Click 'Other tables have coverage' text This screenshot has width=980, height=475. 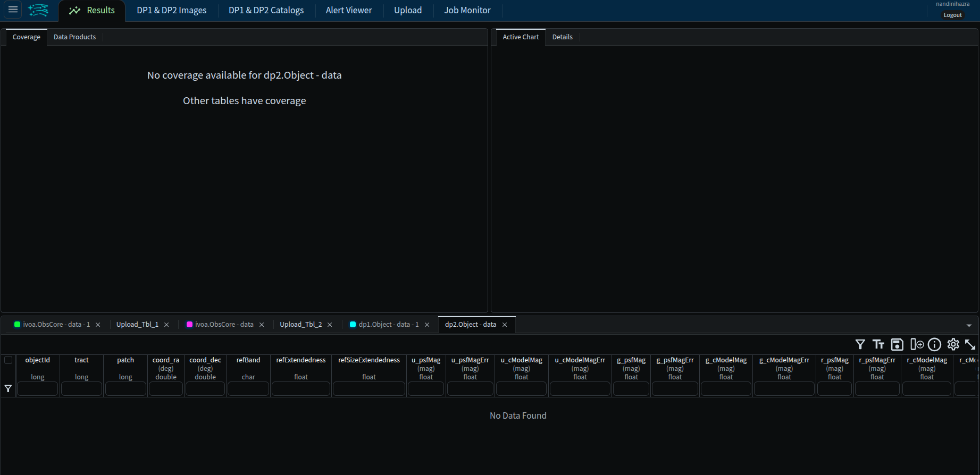[245, 101]
